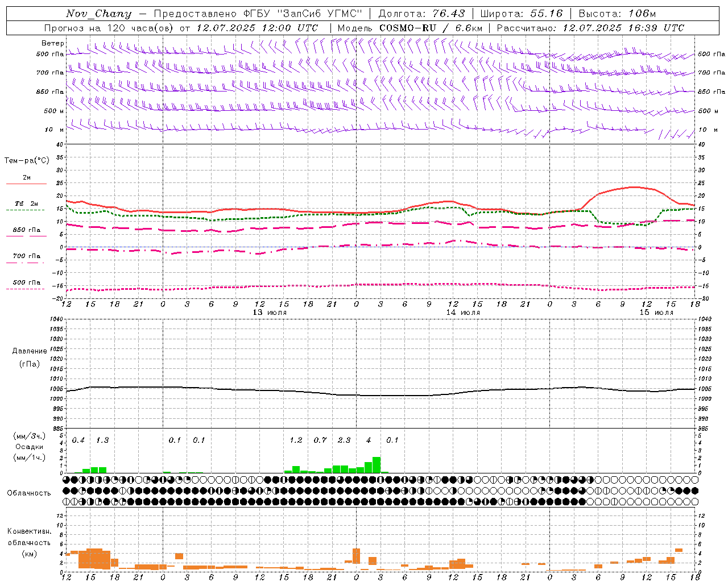728x582 pixels.
Task: Click the station name "Nov_Chany" in the header
Action: 98,14
